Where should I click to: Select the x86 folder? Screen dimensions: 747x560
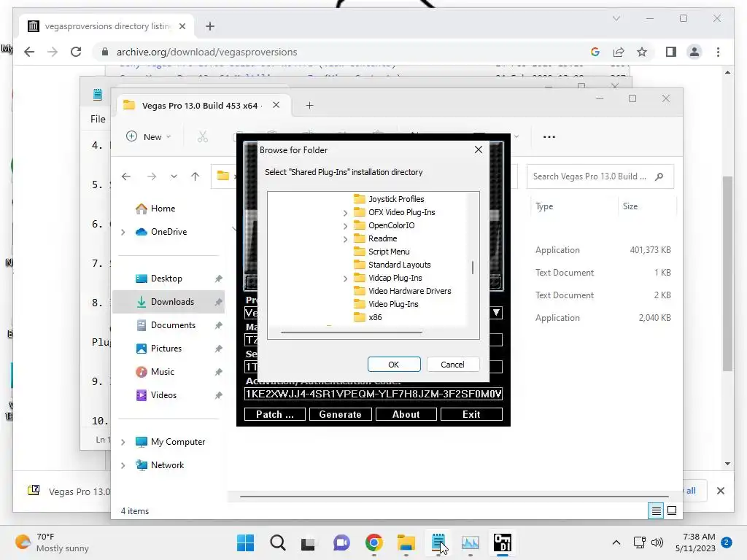coord(375,317)
